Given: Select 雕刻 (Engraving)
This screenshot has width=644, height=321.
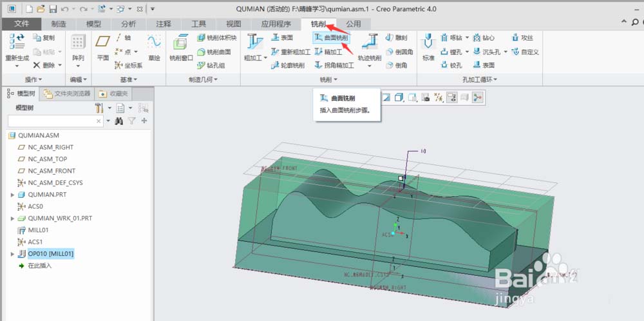Looking at the screenshot, I should (396, 38).
